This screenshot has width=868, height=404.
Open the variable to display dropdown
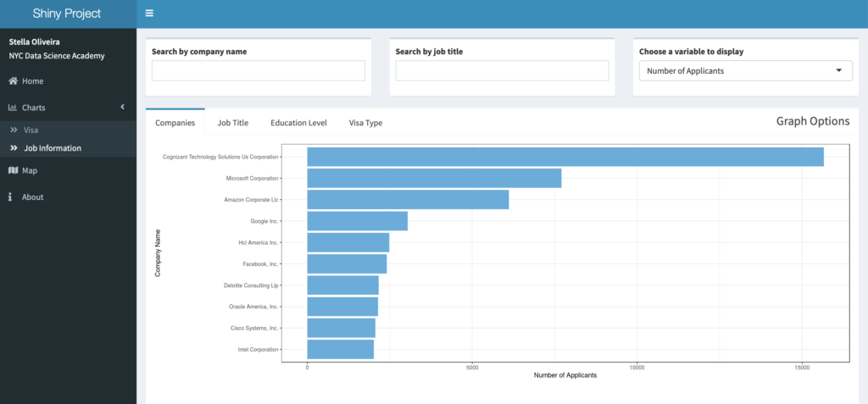(746, 71)
